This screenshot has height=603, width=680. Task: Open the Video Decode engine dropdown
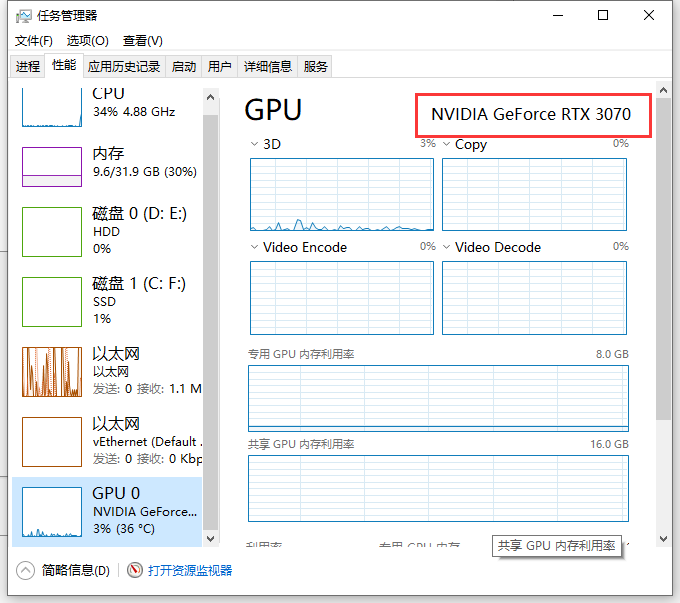point(446,247)
